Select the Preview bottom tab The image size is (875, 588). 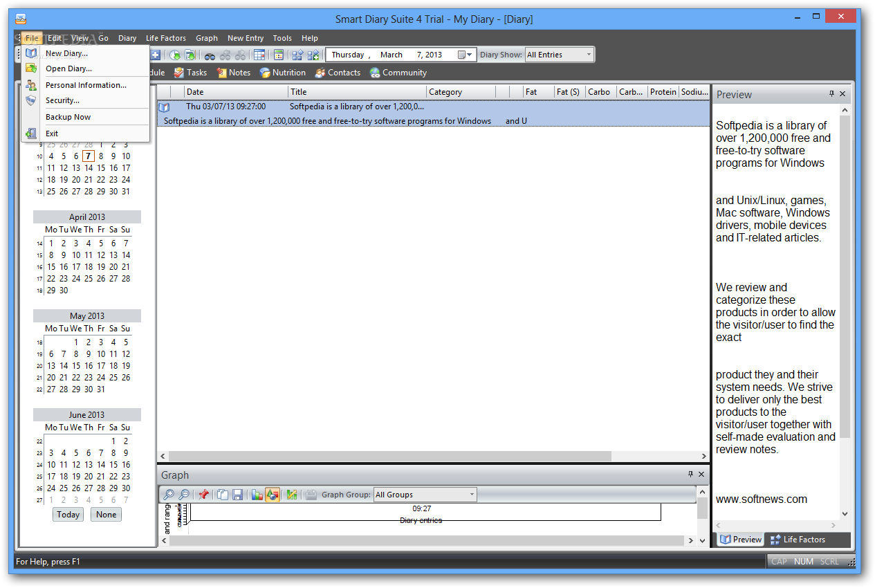click(x=741, y=540)
